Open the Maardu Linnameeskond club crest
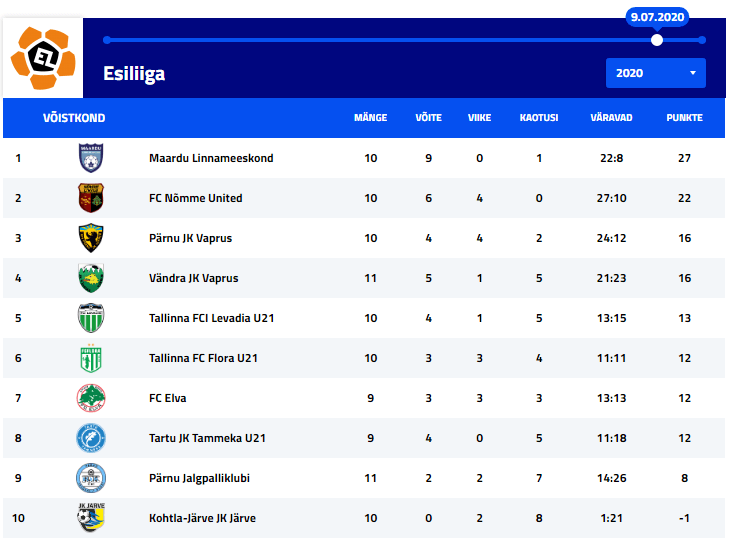 click(91, 158)
